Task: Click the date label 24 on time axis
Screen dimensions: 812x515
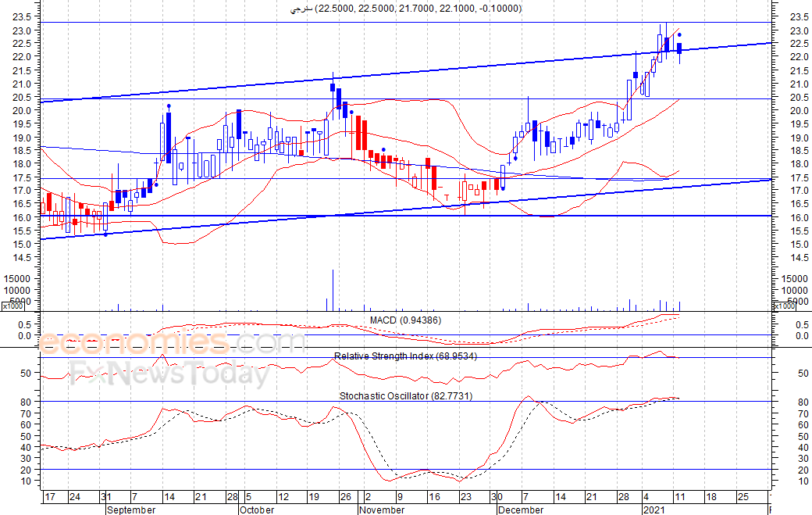Action: click(x=75, y=497)
